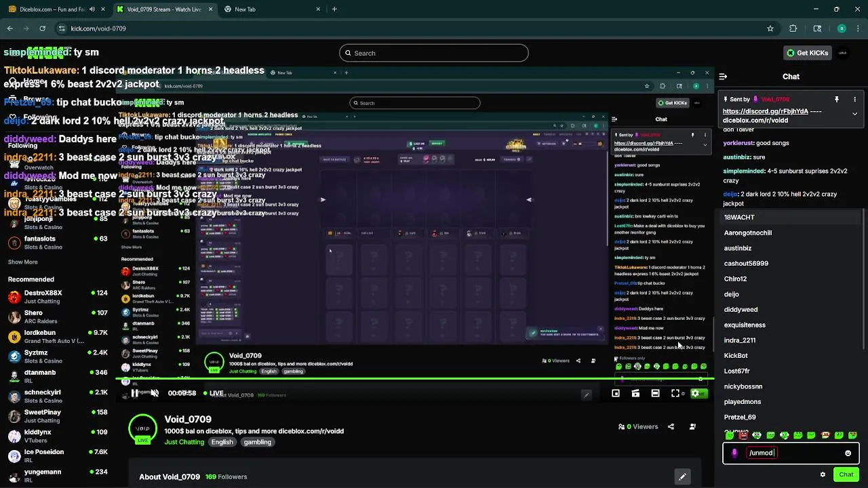Click the main Search box
The width and height of the screenshot is (868, 488).
434,53
